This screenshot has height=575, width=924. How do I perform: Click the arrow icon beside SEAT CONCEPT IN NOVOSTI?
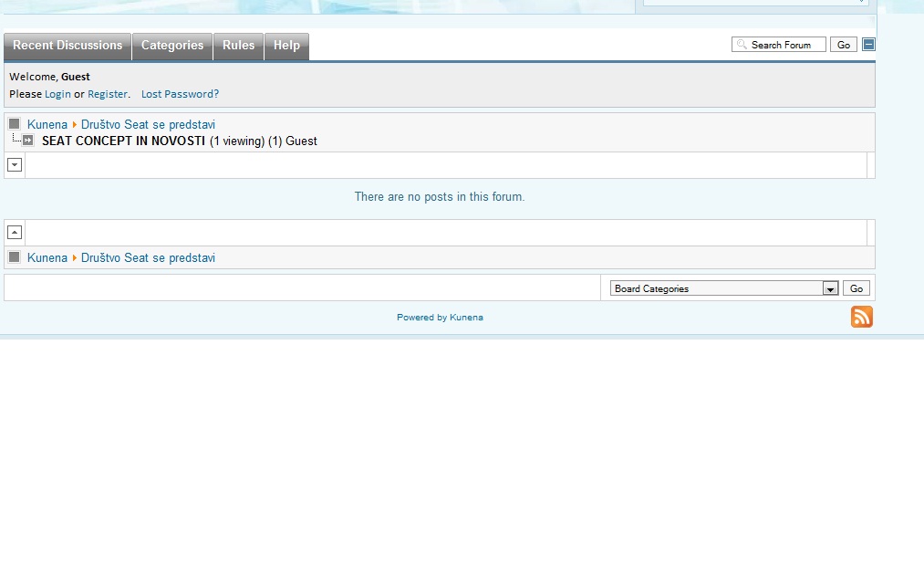point(28,141)
